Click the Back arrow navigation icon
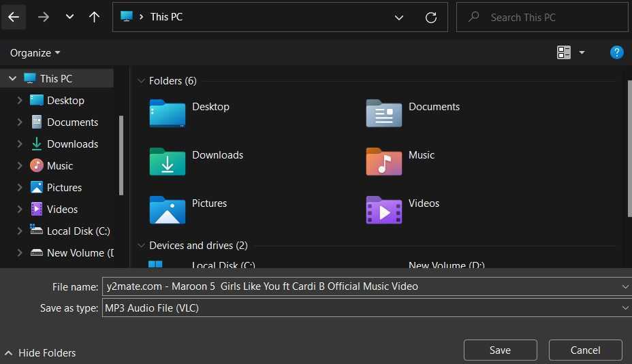Screen dimensions: 632x364 [x=14, y=17]
